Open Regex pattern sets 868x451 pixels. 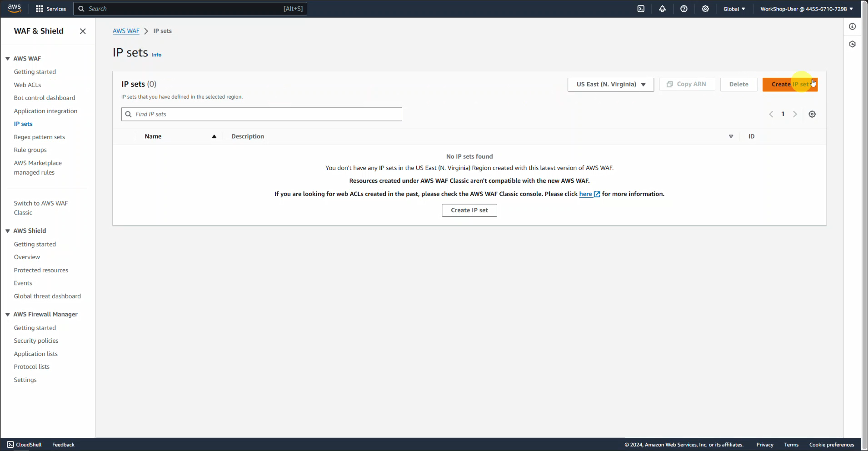point(40,137)
